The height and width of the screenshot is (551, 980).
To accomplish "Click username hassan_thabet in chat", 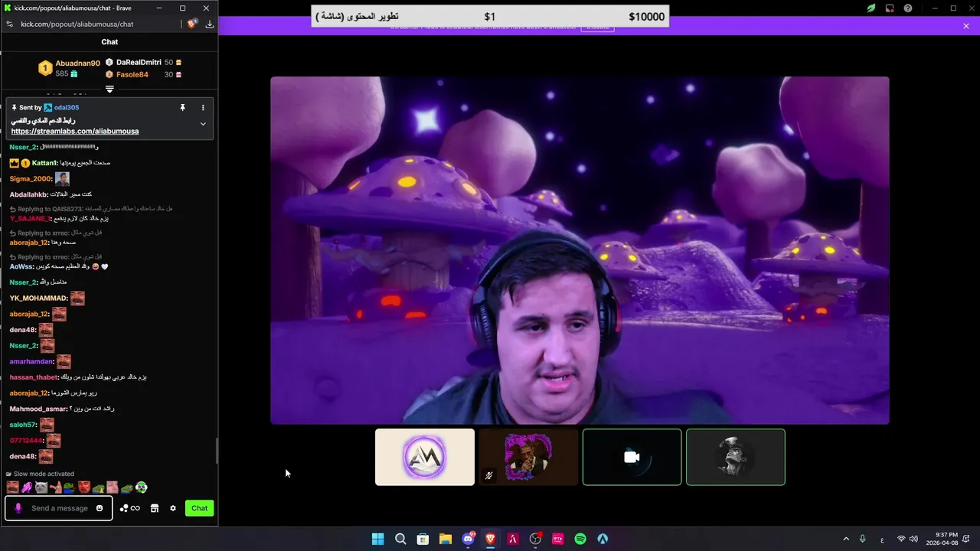I will [34, 377].
